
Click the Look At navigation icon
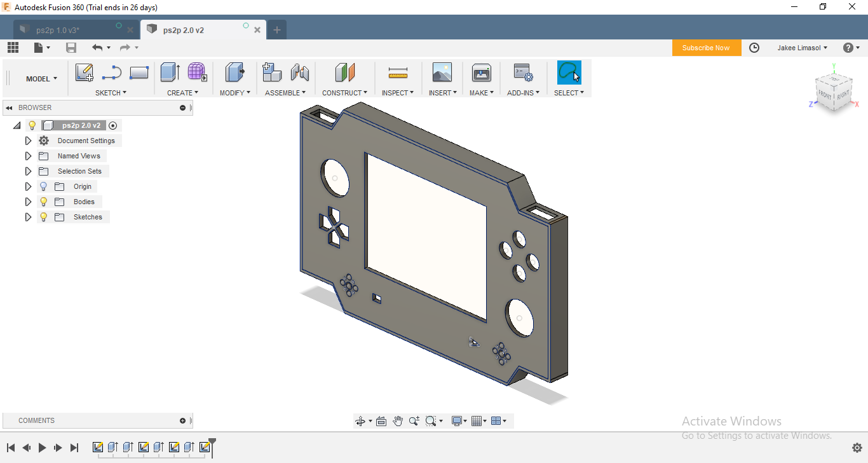coord(381,421)
